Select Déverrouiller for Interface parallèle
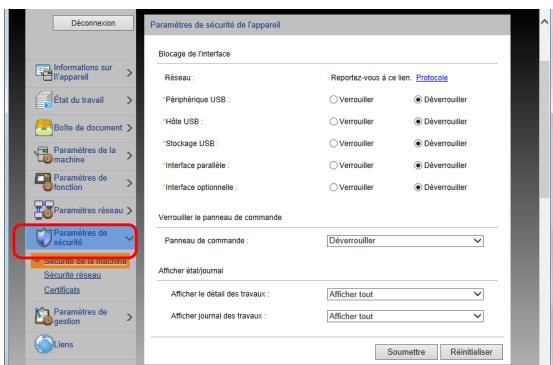The width and height of the screenshot is (553, 365). [x=418, y=165]
